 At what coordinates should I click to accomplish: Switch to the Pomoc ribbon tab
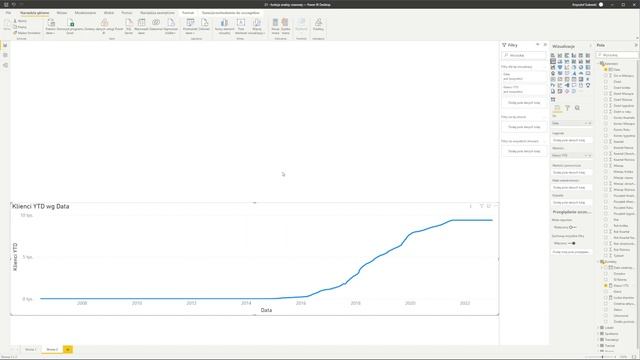click(127, 13)
